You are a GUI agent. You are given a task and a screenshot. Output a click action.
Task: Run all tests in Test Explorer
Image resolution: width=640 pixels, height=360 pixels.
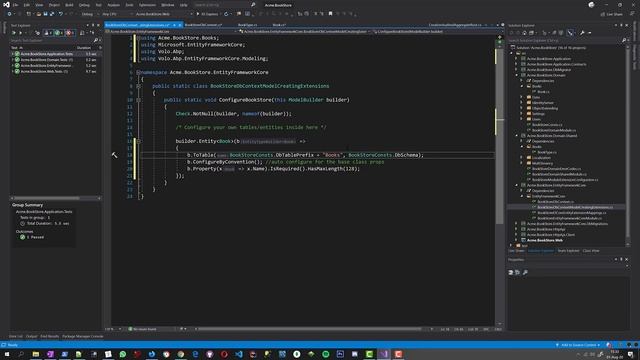click(x=13, y=33)
